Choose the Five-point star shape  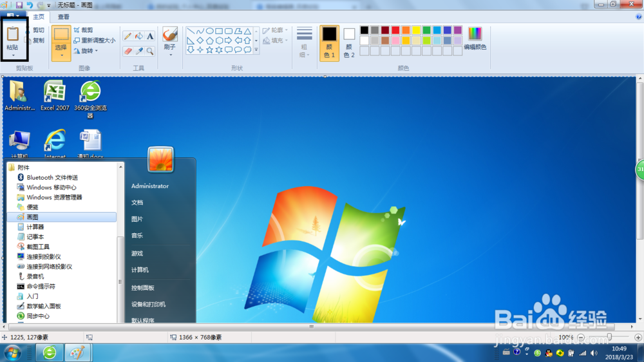(x=209, y=50)
